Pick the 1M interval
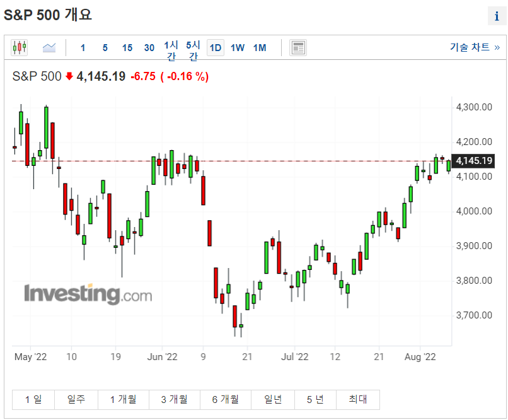The width and height of the screenshot is (508, 420). click(x=260, y=48)
